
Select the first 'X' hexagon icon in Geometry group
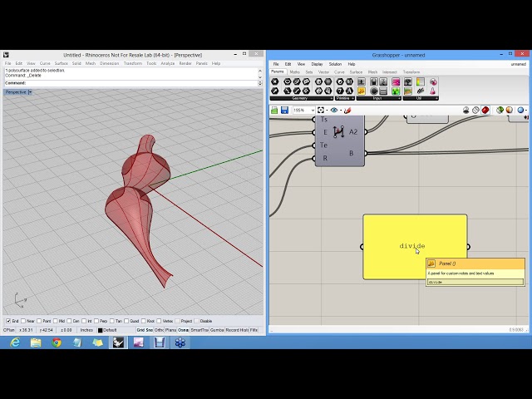(x=275, y=81)
